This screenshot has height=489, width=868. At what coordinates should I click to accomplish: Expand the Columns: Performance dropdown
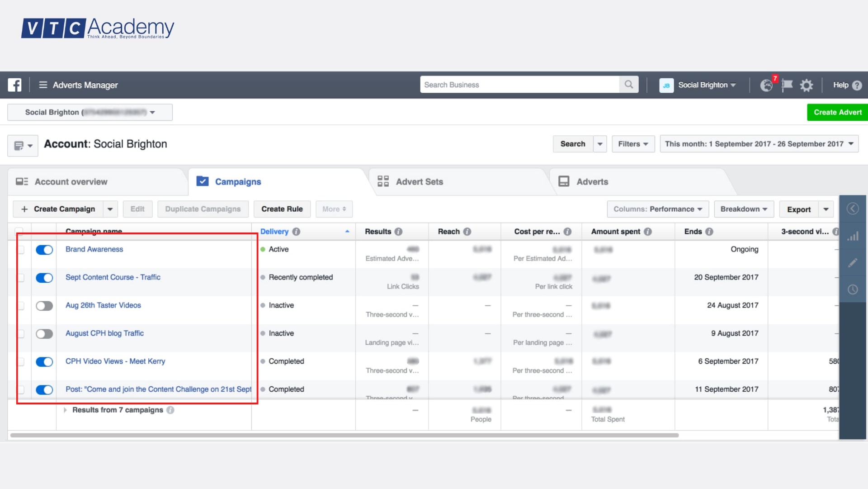pos(657,209)
